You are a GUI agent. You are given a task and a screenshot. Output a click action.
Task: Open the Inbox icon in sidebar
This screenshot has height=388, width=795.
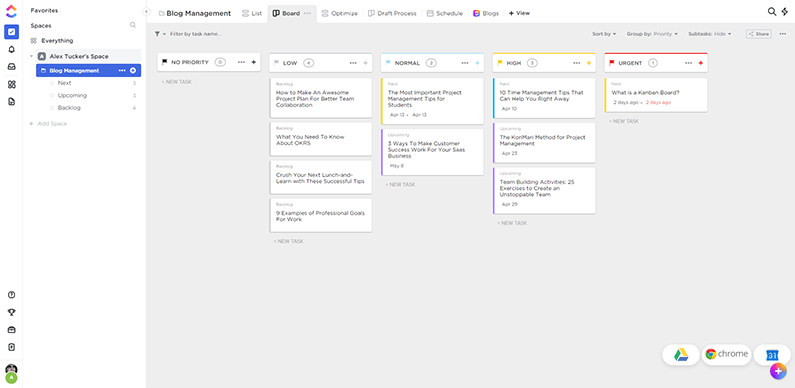(11, 66)
